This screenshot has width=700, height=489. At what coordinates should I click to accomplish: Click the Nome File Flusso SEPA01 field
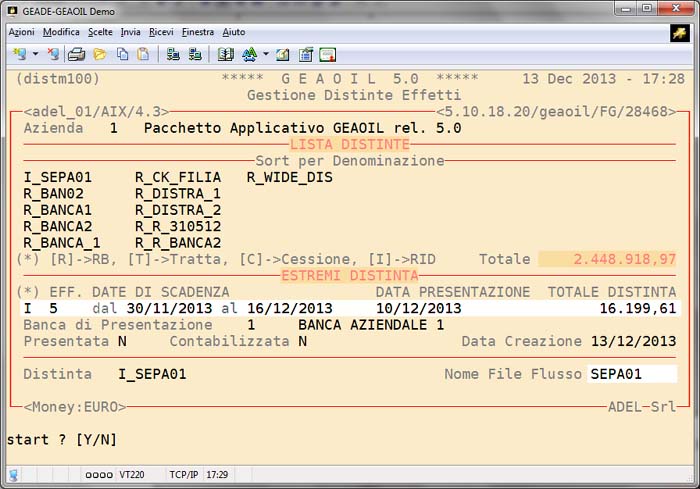coord(632,374)
